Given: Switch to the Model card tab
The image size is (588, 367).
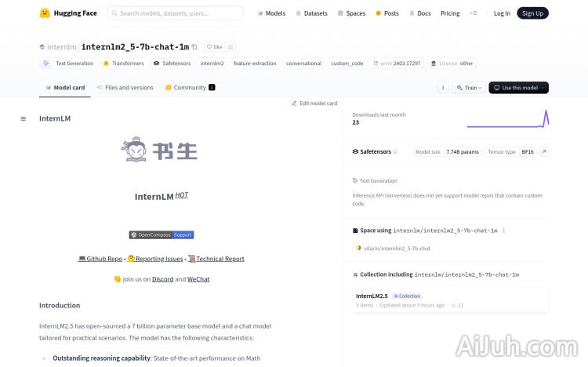Looking at the screenshot, I should tap(65, 88).
